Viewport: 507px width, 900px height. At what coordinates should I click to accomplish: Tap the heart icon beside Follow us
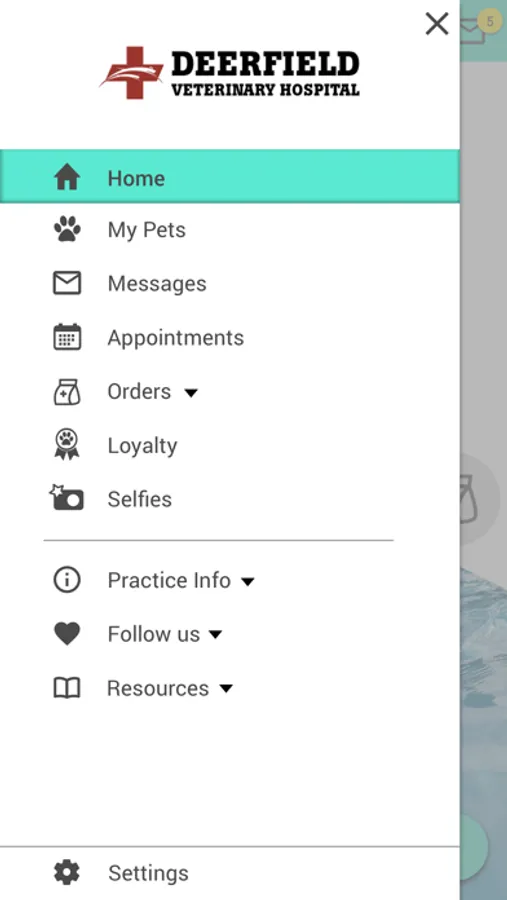(x=67, y=634)
